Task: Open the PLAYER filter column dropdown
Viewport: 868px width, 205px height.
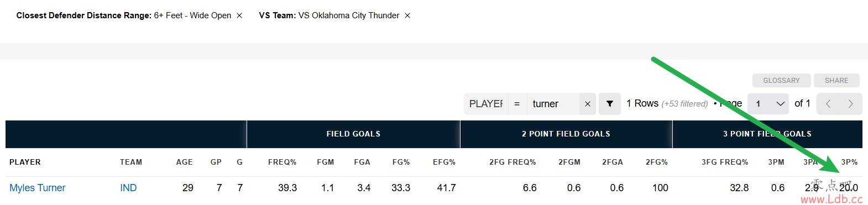Action: 485,104
